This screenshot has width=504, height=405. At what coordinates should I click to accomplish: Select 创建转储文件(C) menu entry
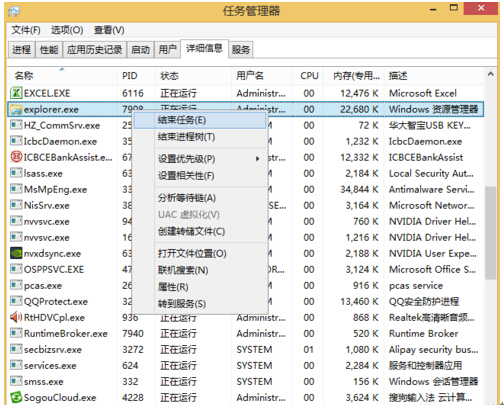pyautogui.click(x=200, y=231)
